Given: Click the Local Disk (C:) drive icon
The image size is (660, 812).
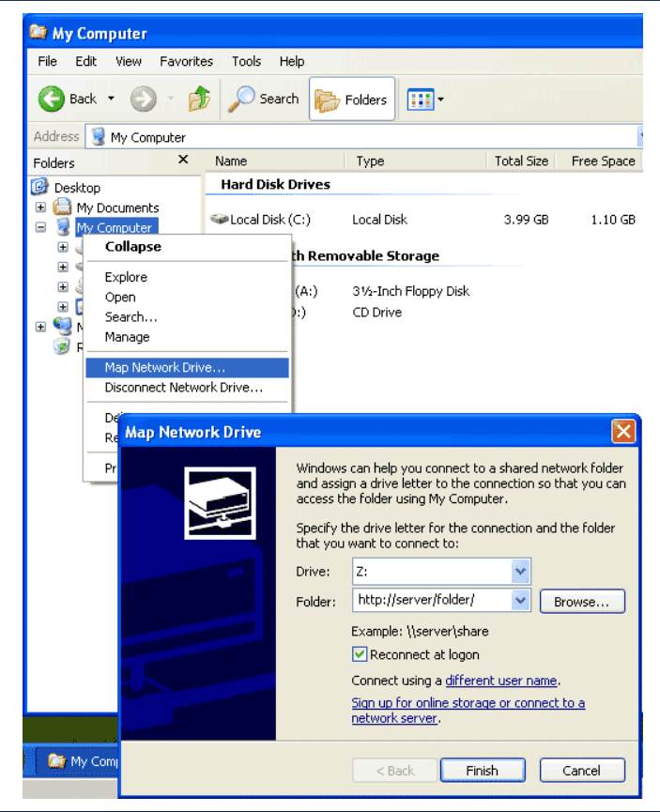Looking at the screenshot, I should point(220,219).
